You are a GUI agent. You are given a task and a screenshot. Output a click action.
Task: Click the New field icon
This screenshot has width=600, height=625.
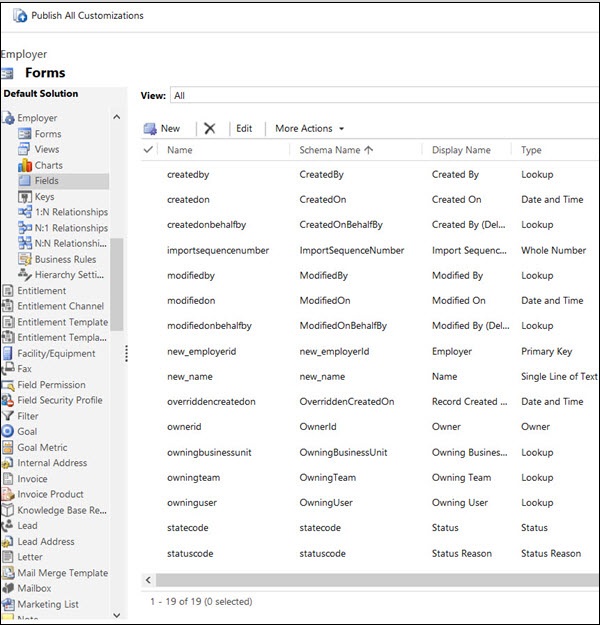point(150,129)
